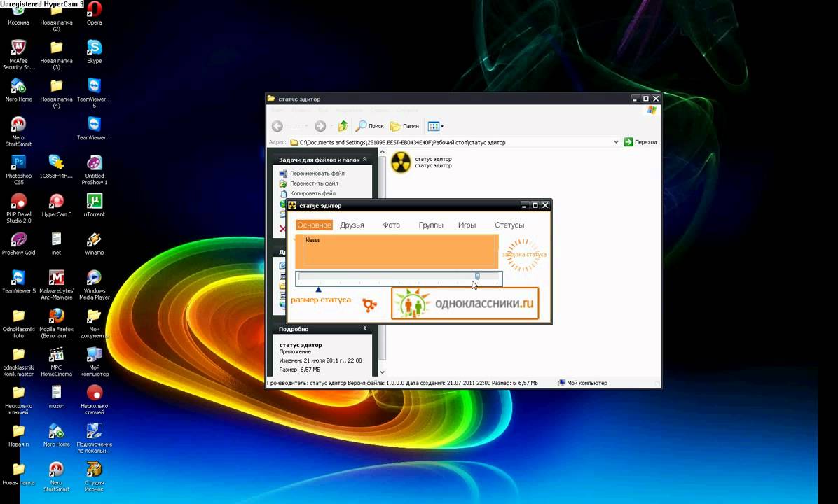Select the Odnoklassniki foto folder
This screenshot has height=504, width=838.
click(x=18, y=323)
